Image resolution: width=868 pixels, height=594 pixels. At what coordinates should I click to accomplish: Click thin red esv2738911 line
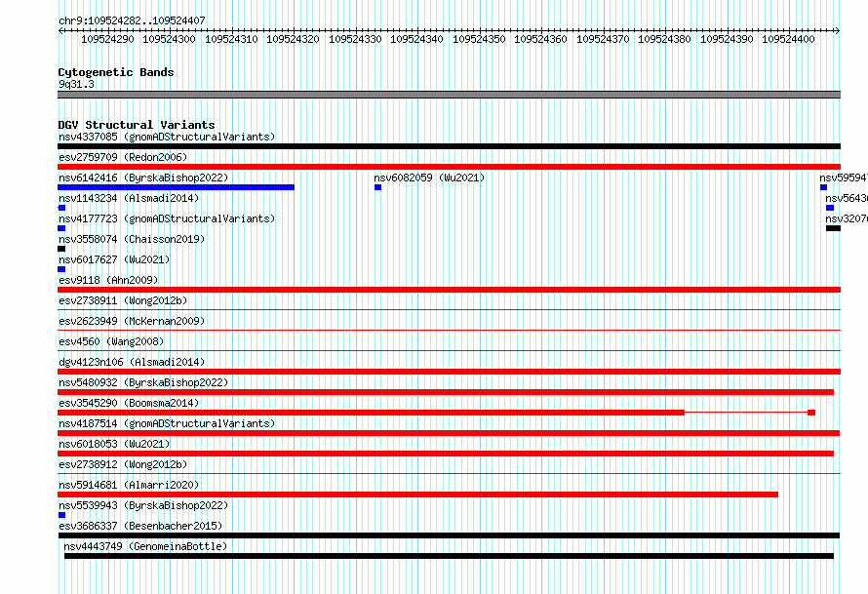pos(449,310)
